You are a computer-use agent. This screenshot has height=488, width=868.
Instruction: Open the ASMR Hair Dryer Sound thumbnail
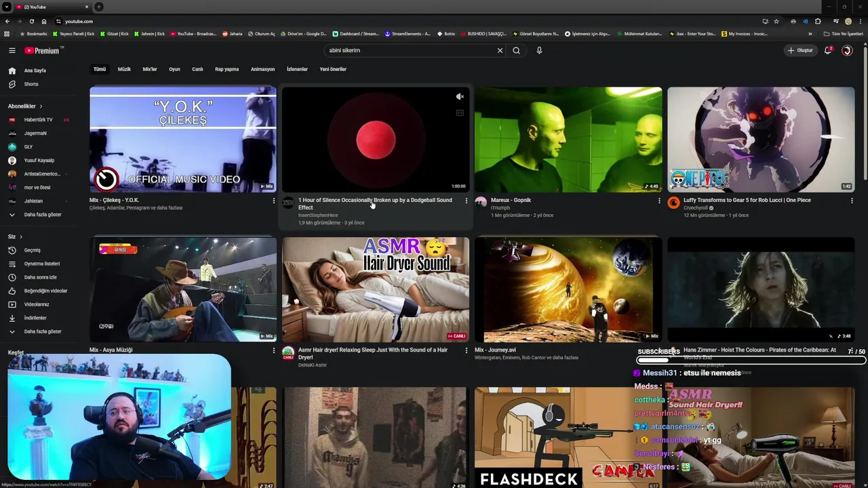pyautogui.click(x=376, y=289)
